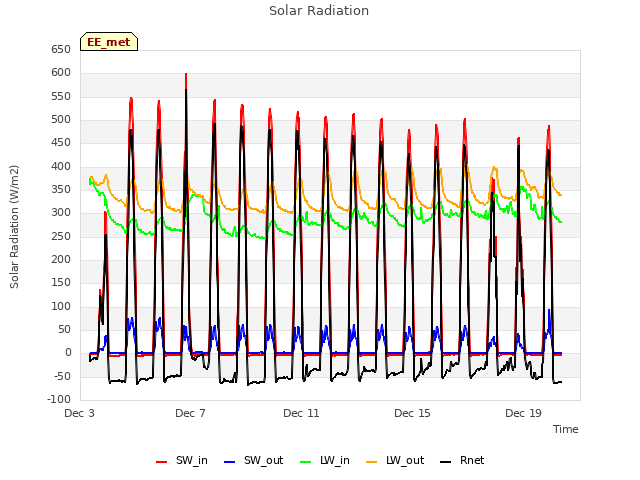
Task: Click the 350 y-axis tick label
Action: 61,189
